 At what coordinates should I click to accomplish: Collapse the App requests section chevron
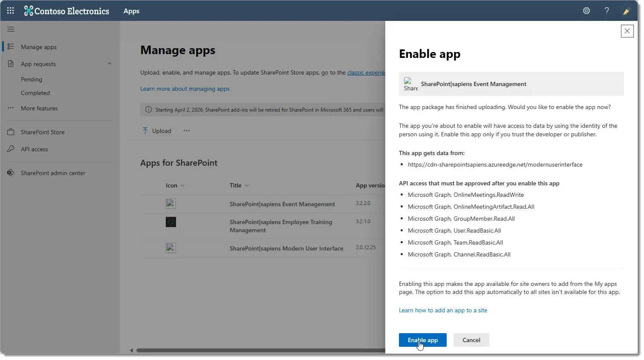tap(110, 64)
